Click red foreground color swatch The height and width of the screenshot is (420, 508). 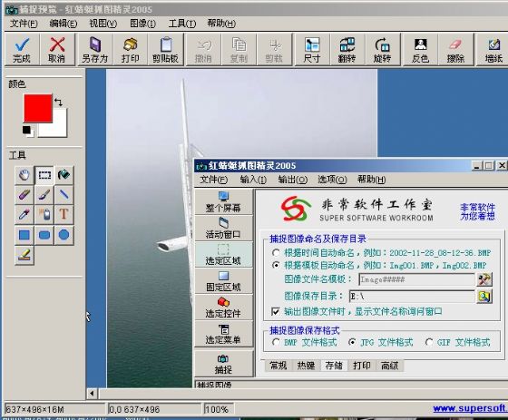point(37,108)
